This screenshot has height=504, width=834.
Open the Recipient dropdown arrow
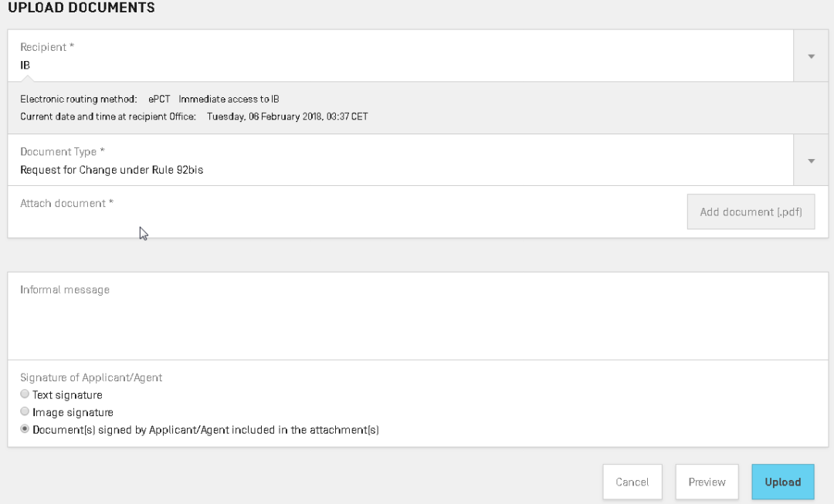[811, 56]
